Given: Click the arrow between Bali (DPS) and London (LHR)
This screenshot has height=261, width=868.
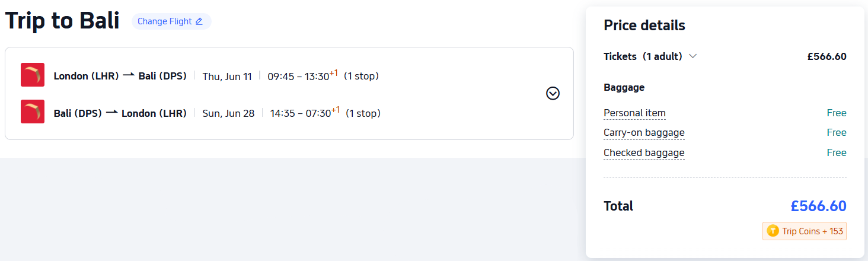Looking at the screenshot, I should [111, 113].
